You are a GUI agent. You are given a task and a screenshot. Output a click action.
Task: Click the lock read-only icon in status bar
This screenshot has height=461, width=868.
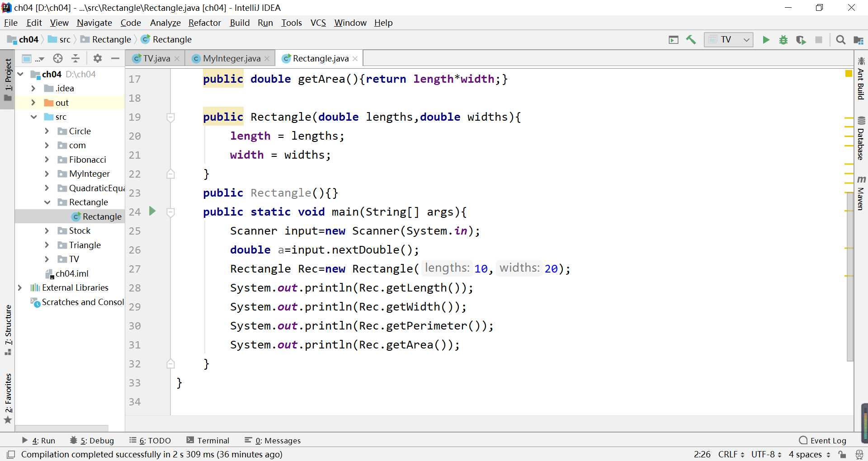point(842,454)
